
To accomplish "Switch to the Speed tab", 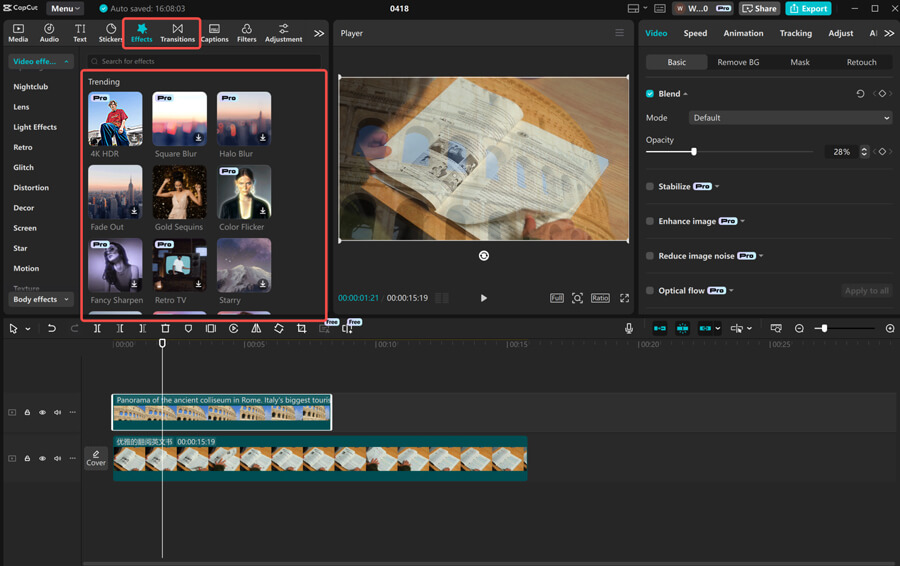I will pos(695,33).
